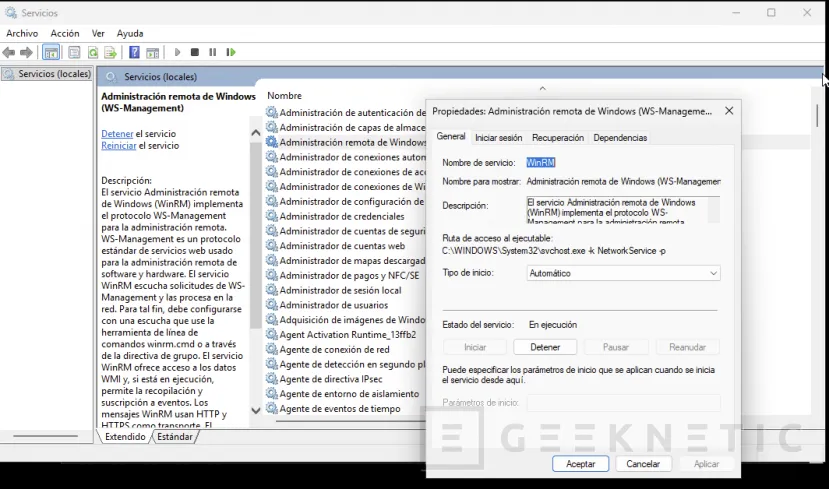Refresh the services list from the toolbar
The width and height of the screenshot is (829, 489).
(x=93, y=52)
